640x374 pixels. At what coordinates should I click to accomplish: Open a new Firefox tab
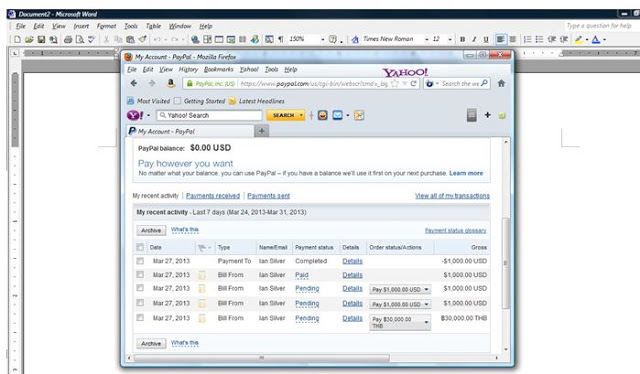(262, 131)
